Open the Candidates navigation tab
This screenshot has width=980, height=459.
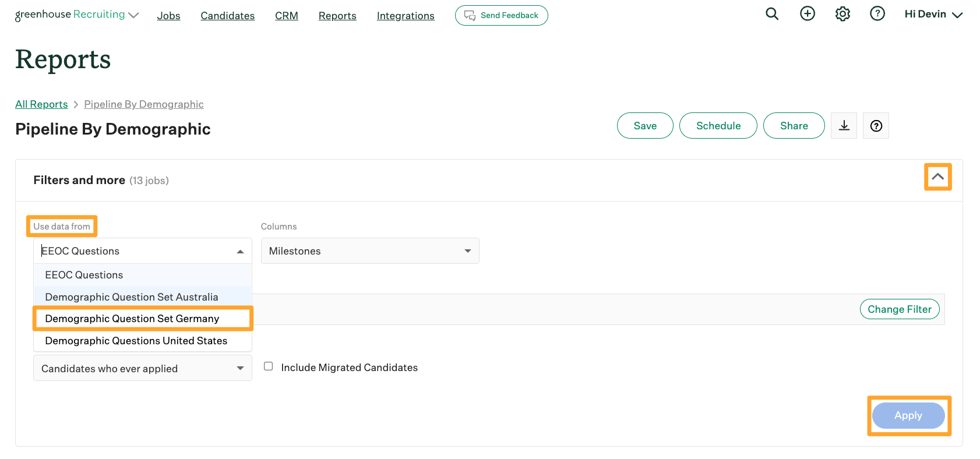point(228,16)
